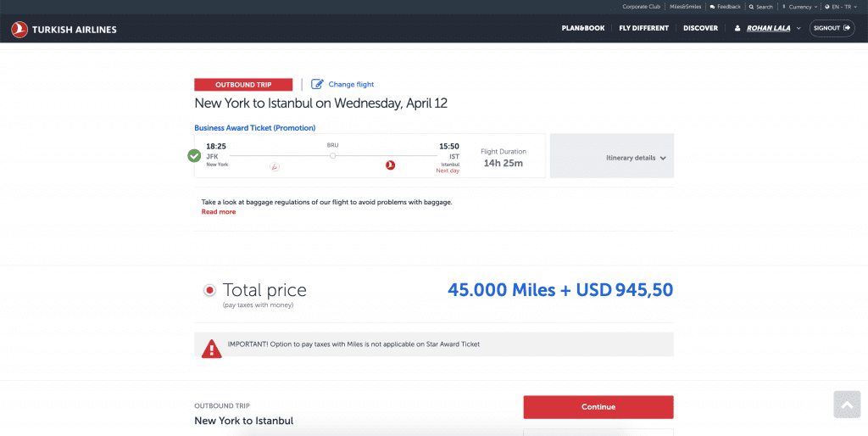
Task: Open the Corporate Club link
Action: pos(641,7)
